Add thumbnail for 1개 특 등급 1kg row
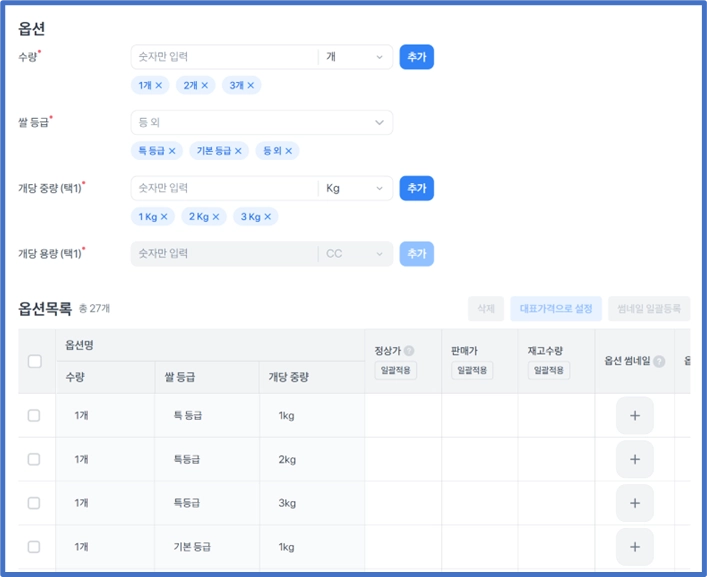Image resolution: width=707 pixels, height=577 pixels. (635, 416)
